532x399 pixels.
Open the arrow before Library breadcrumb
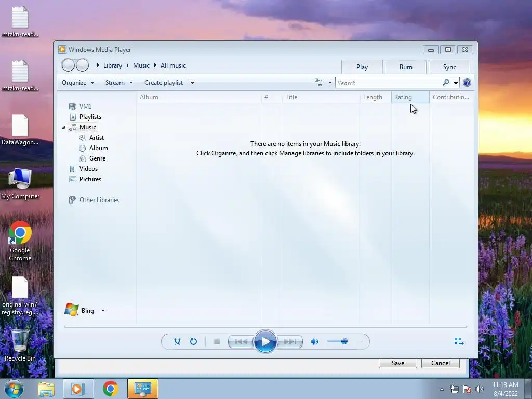(98, 65)
